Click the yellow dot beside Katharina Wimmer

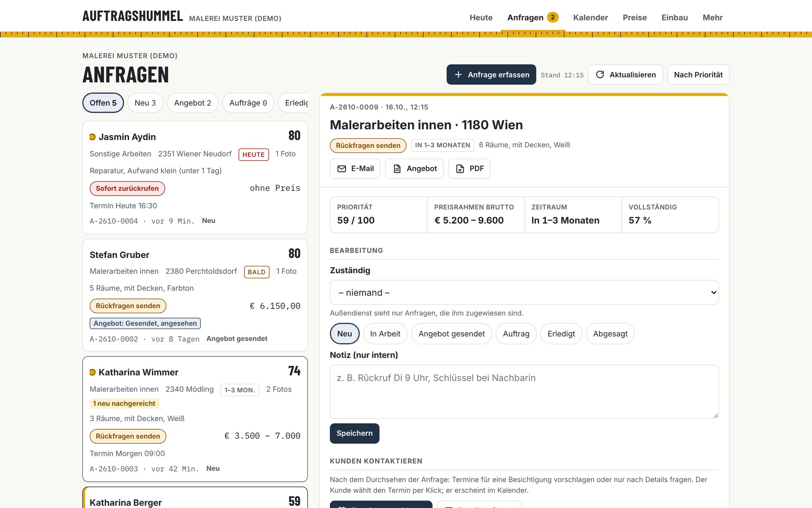pyautogui.click(x=93, y=372)
